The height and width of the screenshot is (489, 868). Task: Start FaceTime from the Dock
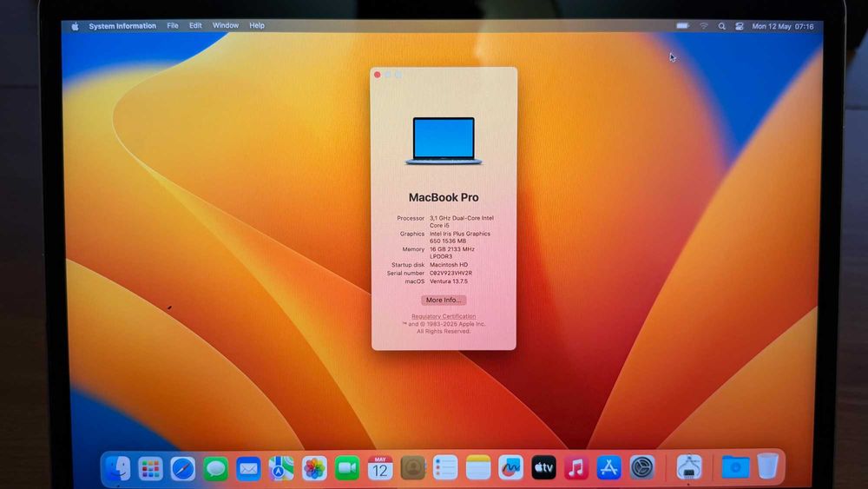pyautogui.click(x=347, y=468)
